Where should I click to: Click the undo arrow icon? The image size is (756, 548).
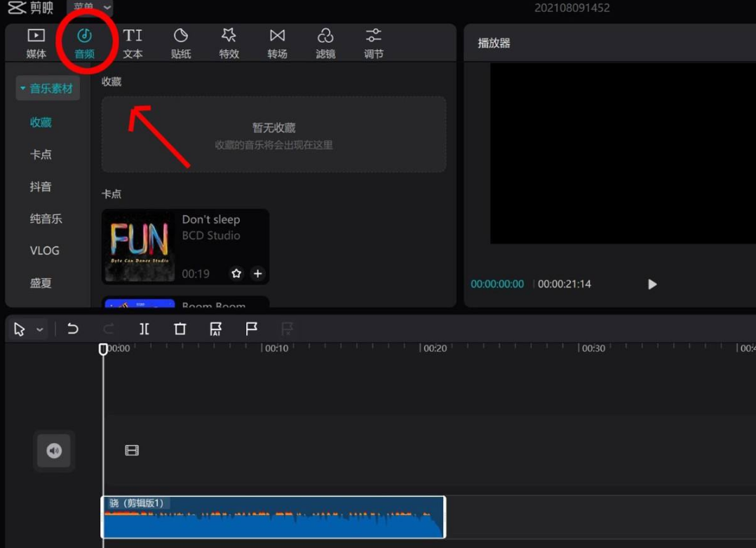pos(73,329)
